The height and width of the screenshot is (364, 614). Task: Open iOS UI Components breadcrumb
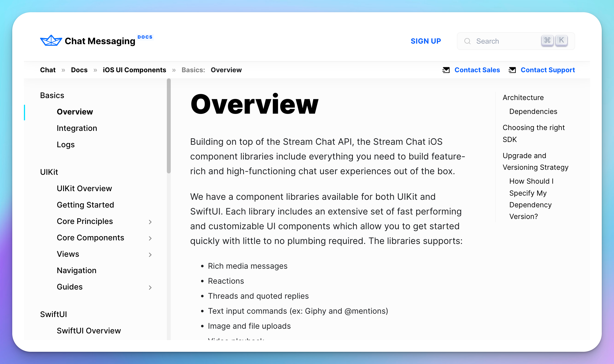[x=134, y=70]
